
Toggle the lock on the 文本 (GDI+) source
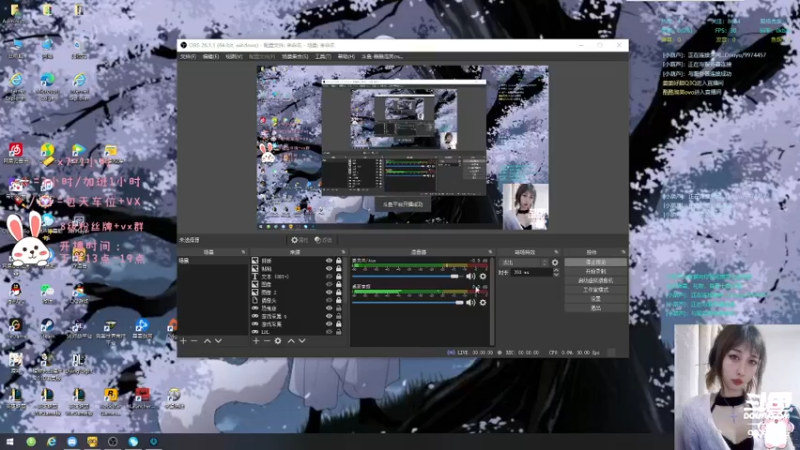click(x=338, y=277)
